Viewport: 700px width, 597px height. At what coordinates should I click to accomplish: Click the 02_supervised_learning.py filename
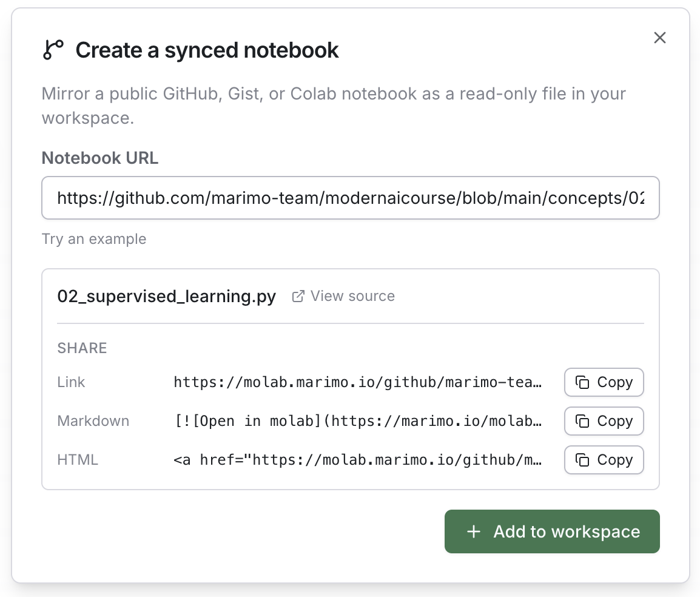pos(167,296)
